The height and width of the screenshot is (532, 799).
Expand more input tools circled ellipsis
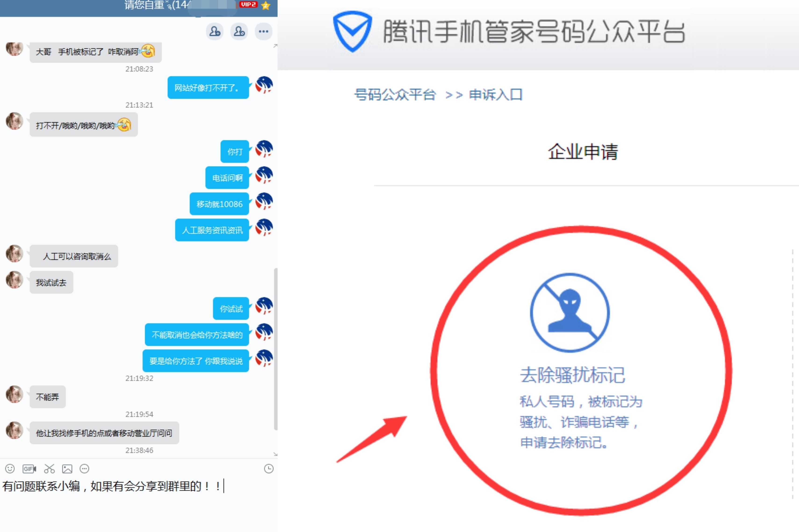84,469
